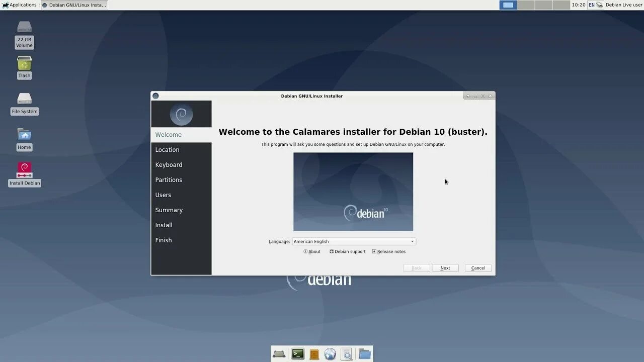The height and width of the screenshot is (362, 644).
Task: Click the Debian 10 banner image
Action: tap(353, 192)
